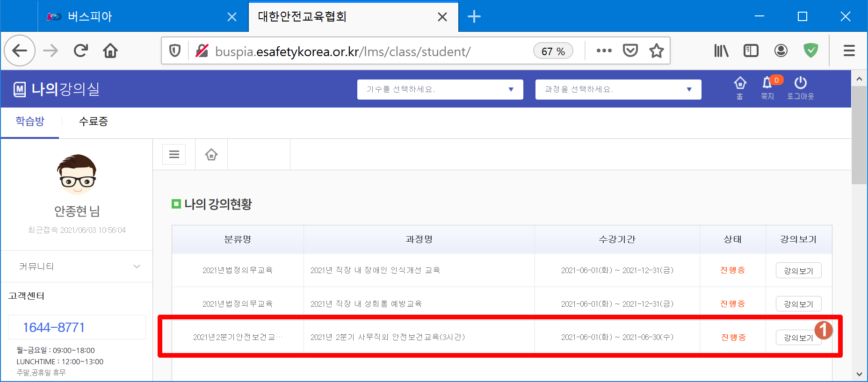
Task: Click the home icon in content toolbar
Action: tap(211, 154)
